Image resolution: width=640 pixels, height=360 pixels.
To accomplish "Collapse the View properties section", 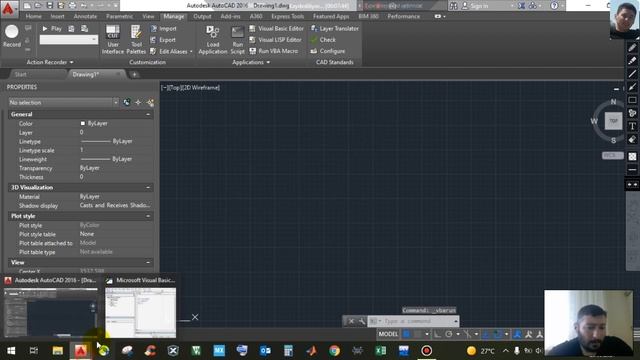I will click(x=148, y=262).
